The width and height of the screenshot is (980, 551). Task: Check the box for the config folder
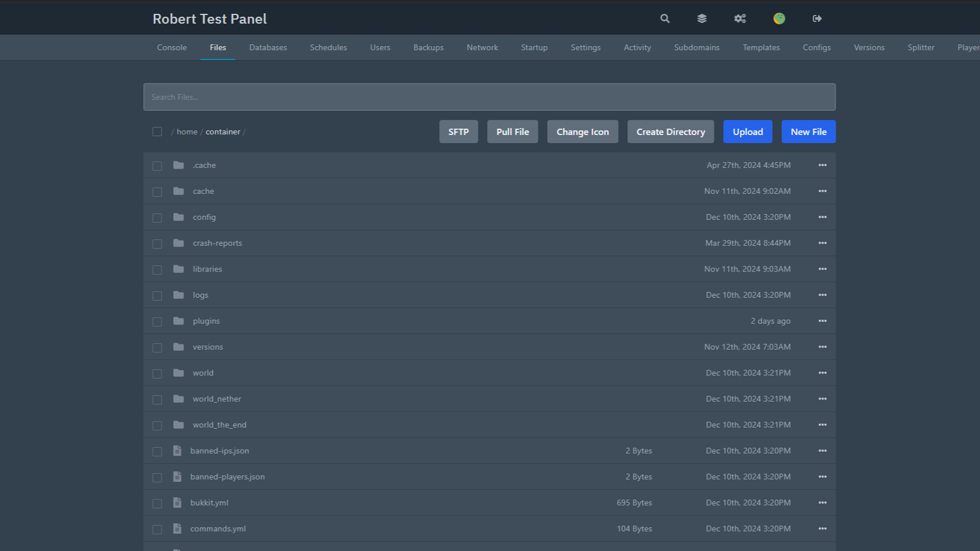click(x=157, y=218)
